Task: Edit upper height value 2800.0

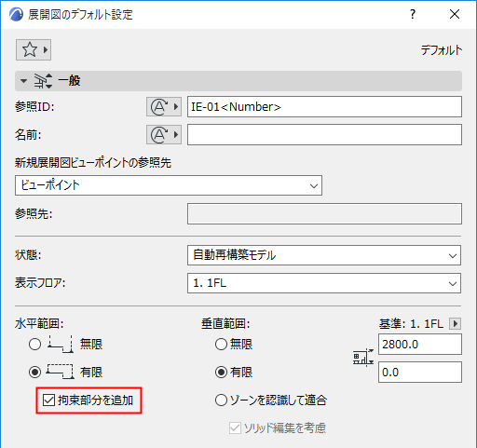Action: click(x=420, y=344)
